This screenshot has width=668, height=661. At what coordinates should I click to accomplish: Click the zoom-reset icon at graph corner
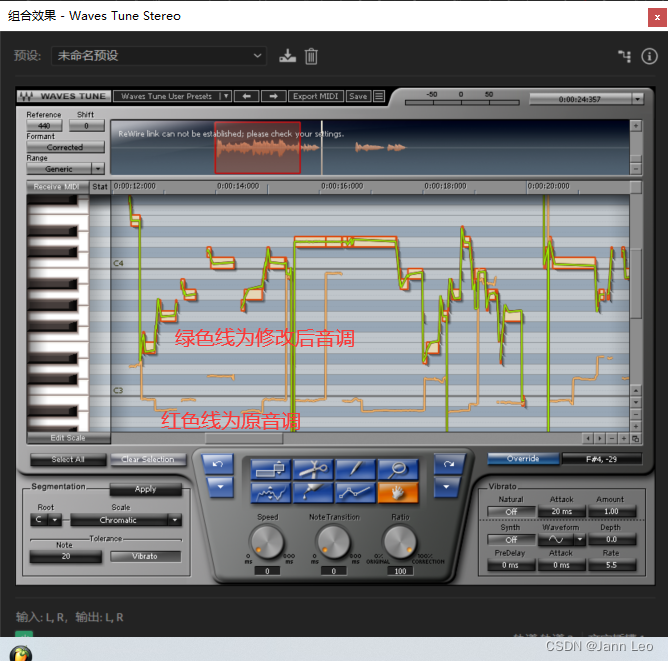636,438
